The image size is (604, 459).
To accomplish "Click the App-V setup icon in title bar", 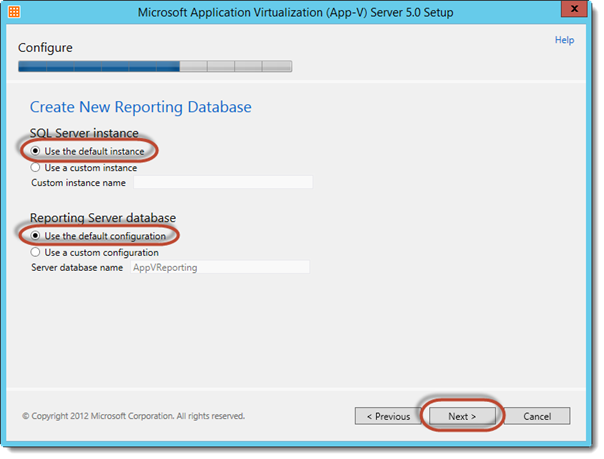I will [14, 12].
